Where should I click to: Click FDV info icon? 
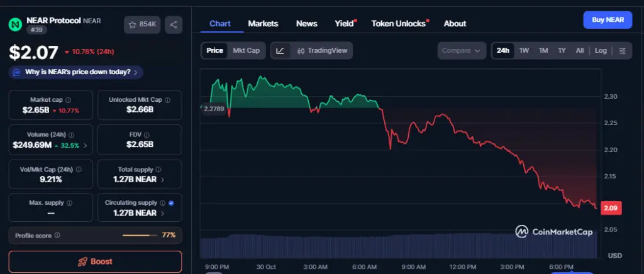click(147, 134)
